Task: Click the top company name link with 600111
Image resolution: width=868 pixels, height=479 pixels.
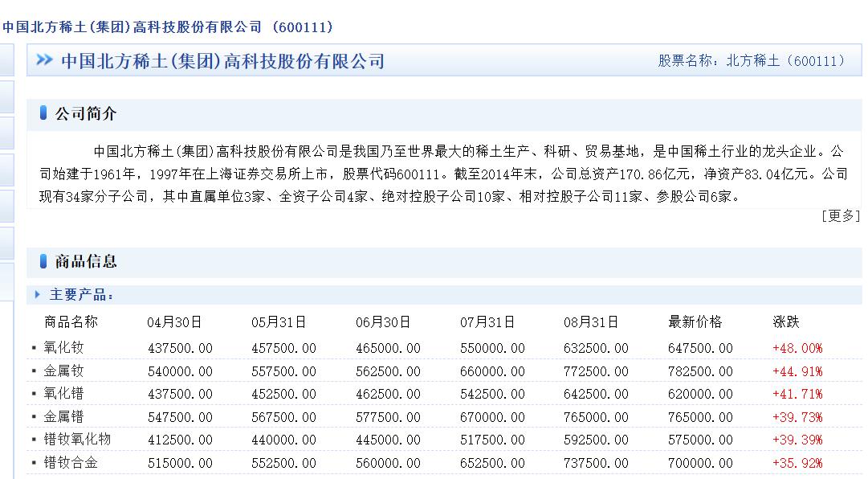Action: pos(168,27)
